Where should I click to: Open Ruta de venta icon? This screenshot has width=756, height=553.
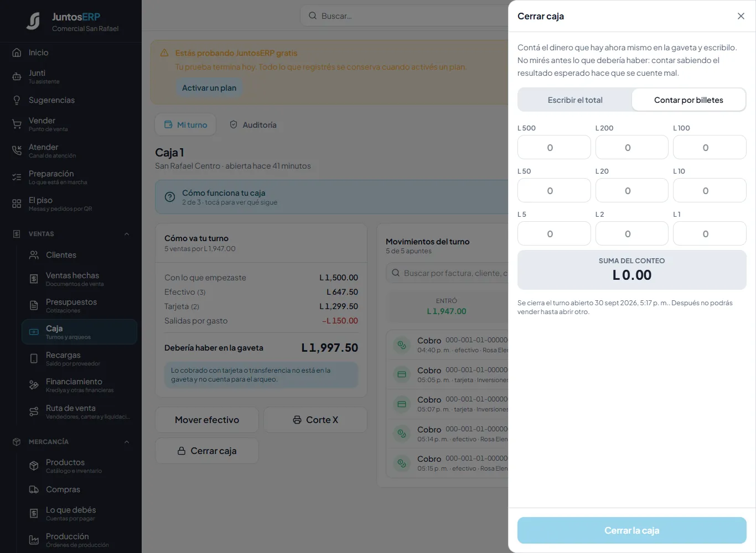tap(34, 412)
